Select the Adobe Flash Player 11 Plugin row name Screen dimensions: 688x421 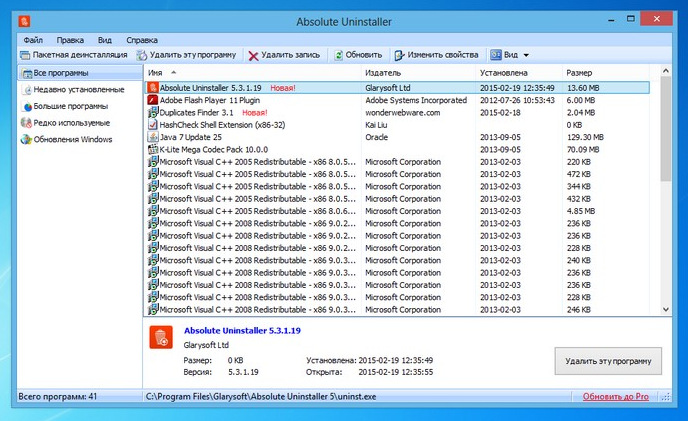[x=210, y=100]
